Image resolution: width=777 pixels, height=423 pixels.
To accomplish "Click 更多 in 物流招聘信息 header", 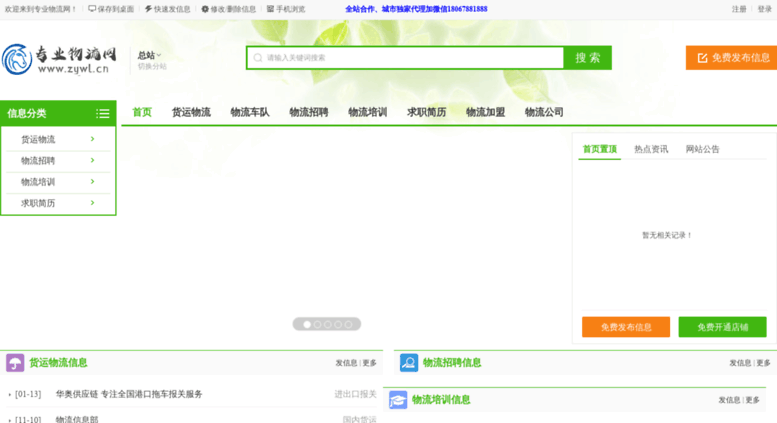I will (x=764, y=363).
